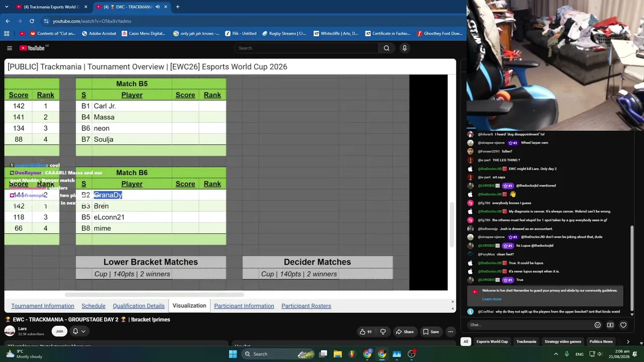Click the spreadsheet horizontal scrollbar
Viewport: 644px width, 362px height.
point(154,295)
